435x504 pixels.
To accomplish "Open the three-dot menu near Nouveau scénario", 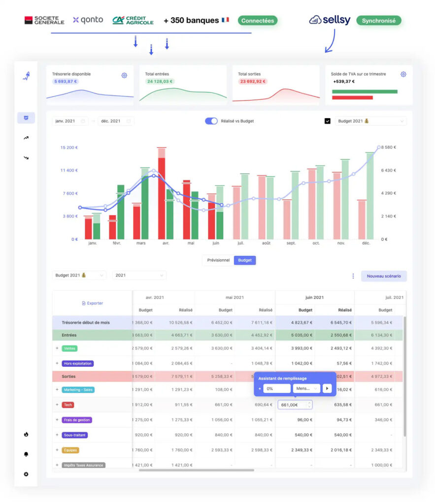I will [353, 276].
